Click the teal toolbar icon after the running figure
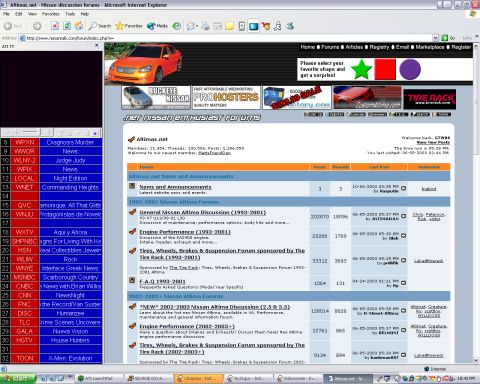Image resolution: width=480 pixels, height=384 pixels. click(290, 26)
